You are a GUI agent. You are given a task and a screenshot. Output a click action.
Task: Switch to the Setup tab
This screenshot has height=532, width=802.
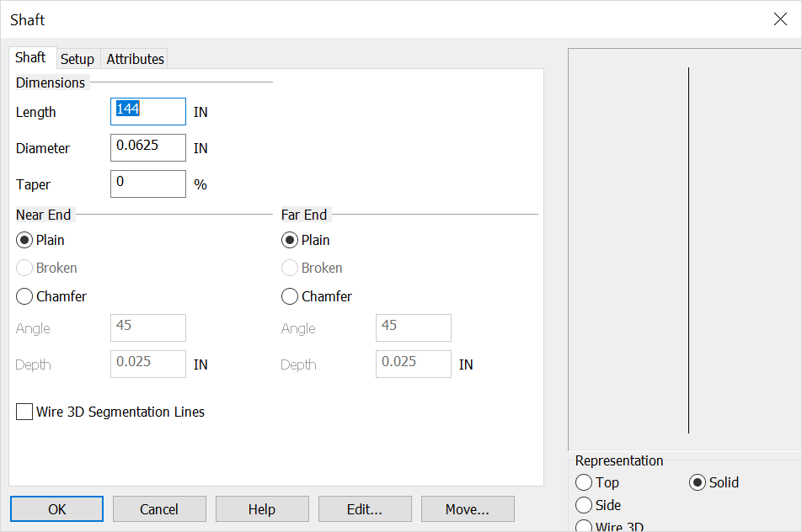(x=78, y=58)
